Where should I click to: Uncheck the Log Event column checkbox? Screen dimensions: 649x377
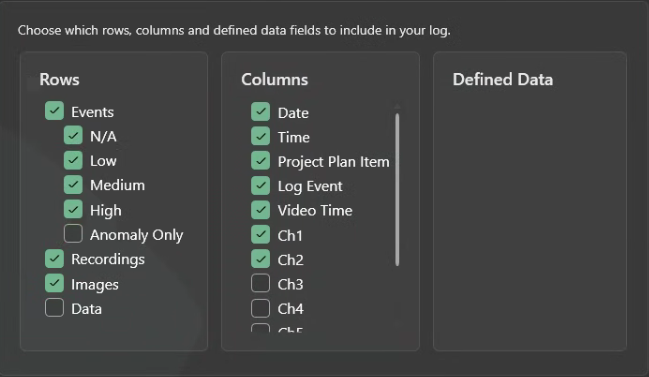pyautogui.click(x=260, y=185)
